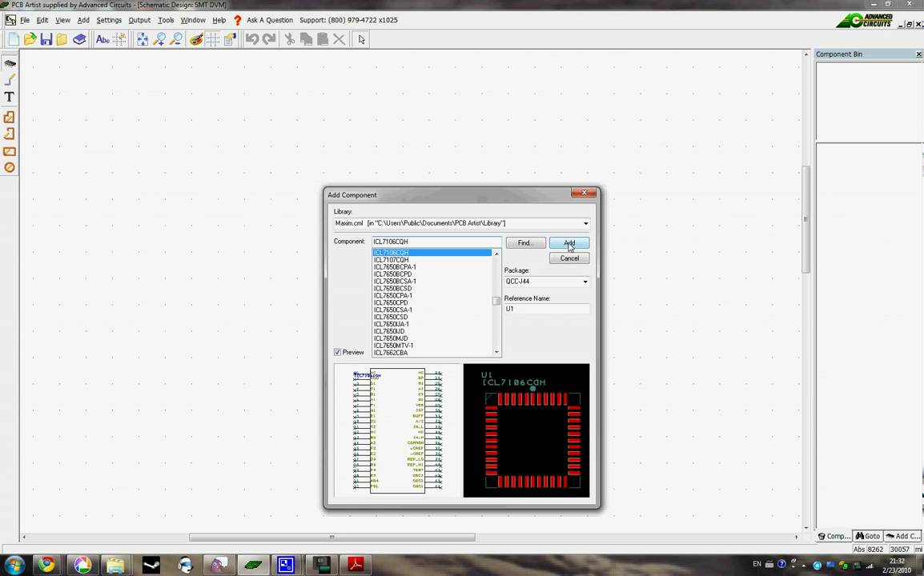The image size is (924, 576).
Task: Switch to the Comp... bin tab
Action: pos(834,536)
